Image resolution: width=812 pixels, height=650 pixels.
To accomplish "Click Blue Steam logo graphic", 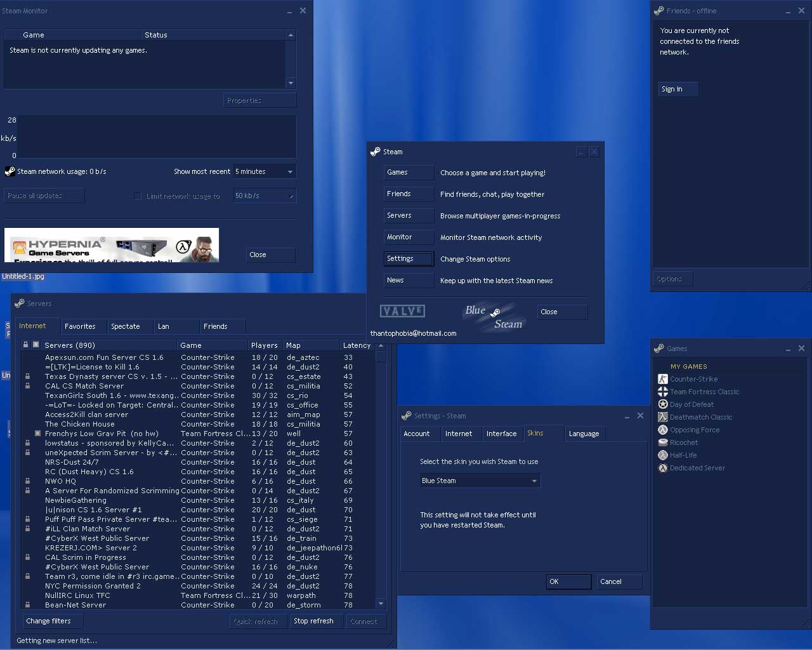I will pos(494,317).
